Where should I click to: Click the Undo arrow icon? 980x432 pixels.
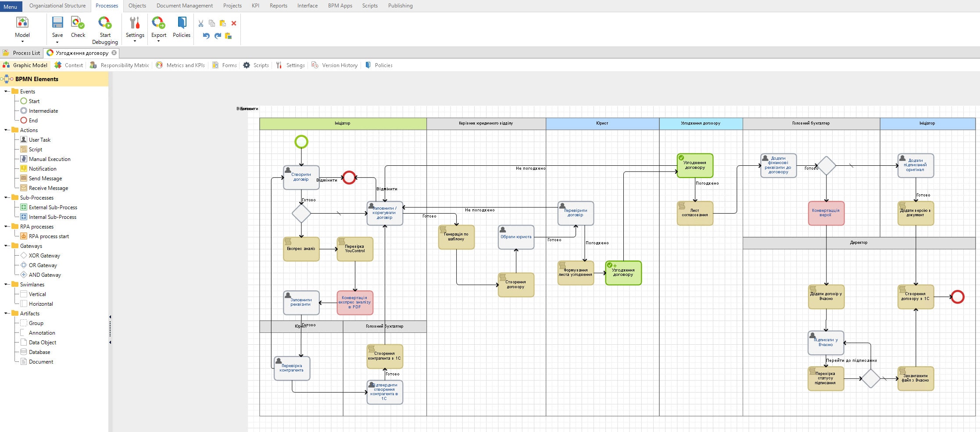point(206,36)
